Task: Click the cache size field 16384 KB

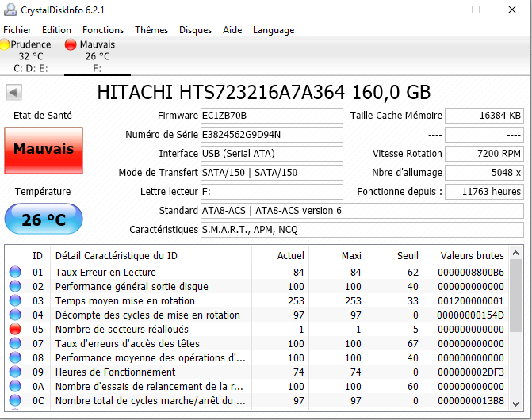Action: (484, 116)
